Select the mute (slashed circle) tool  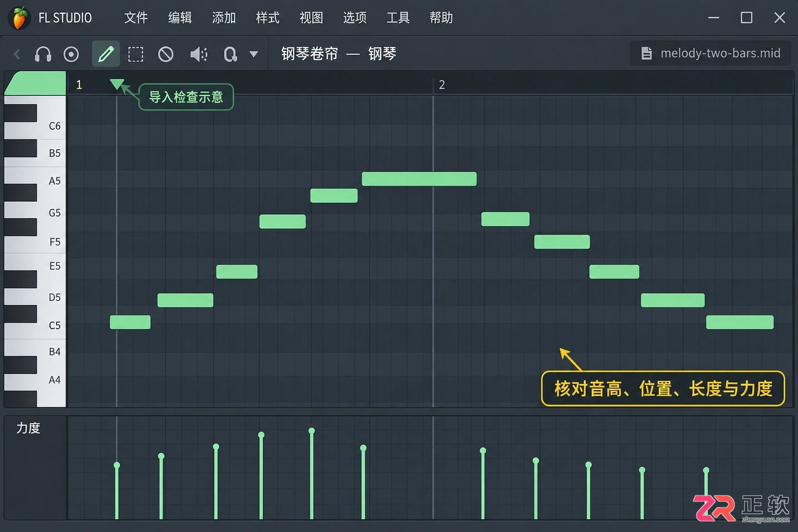point(166,54)
